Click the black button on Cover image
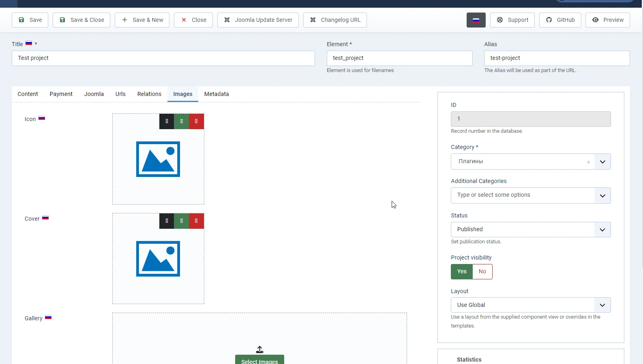The image size is (643, 364). (167, 221)
